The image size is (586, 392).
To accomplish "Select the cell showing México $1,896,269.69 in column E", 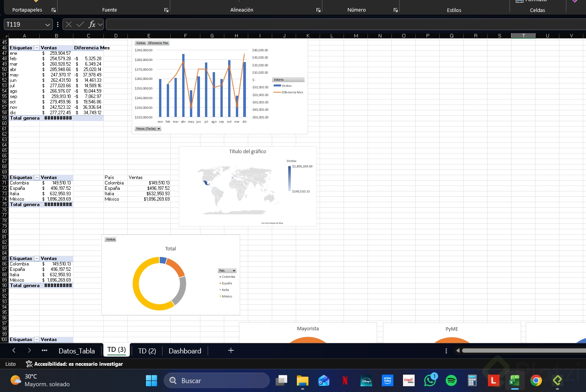I will click(149, 199).
